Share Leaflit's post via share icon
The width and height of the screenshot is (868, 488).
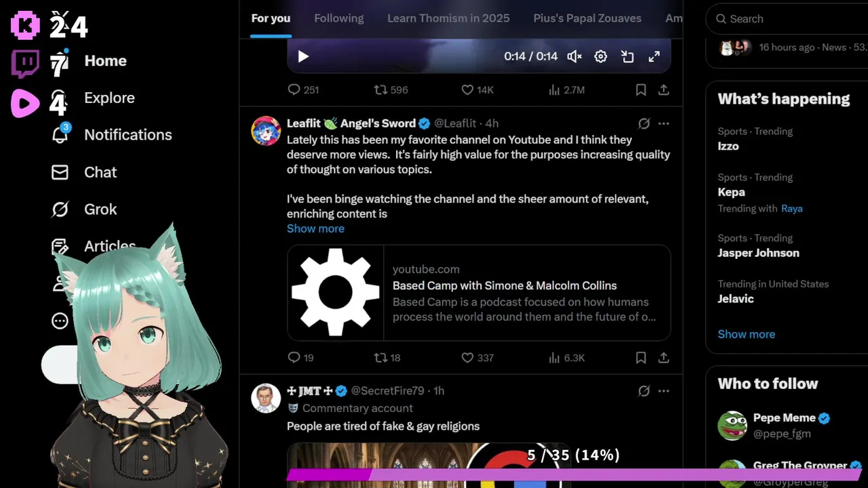pyautogui.click(x=664, y=357)
